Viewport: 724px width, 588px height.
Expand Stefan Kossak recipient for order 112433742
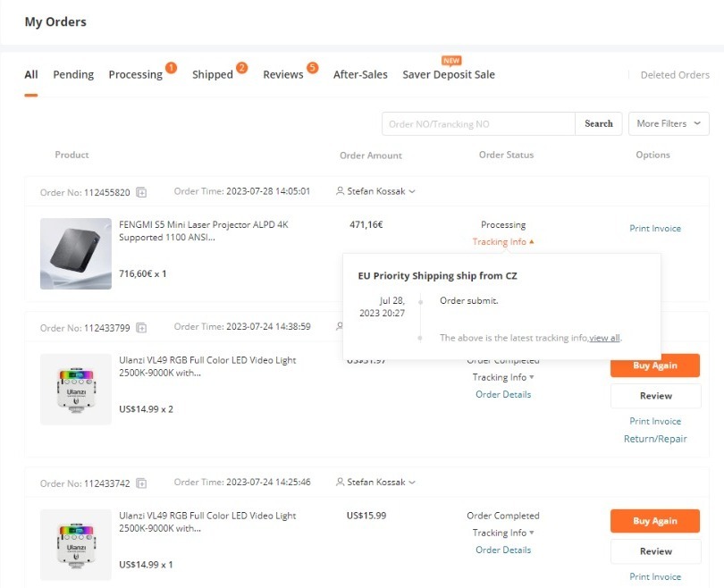(x=375, y=482)
